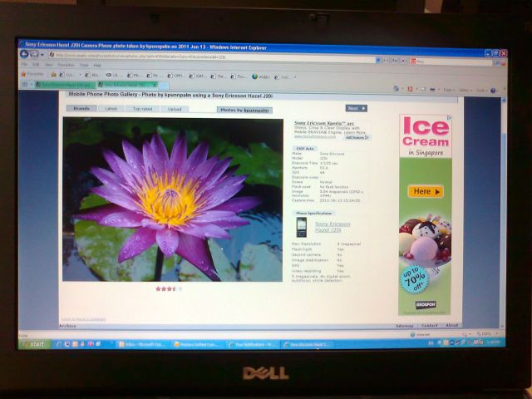
Task: Go back with the browser Back arrow
Action: click(24, 54)
